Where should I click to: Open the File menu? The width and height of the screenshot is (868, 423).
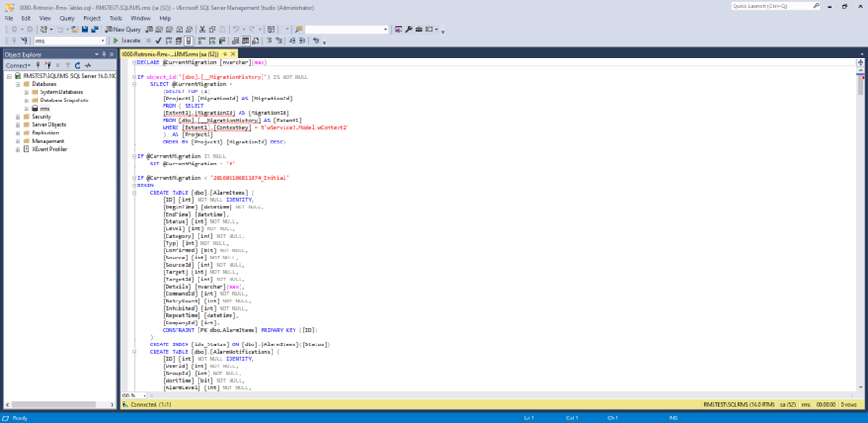coord(8,18)
